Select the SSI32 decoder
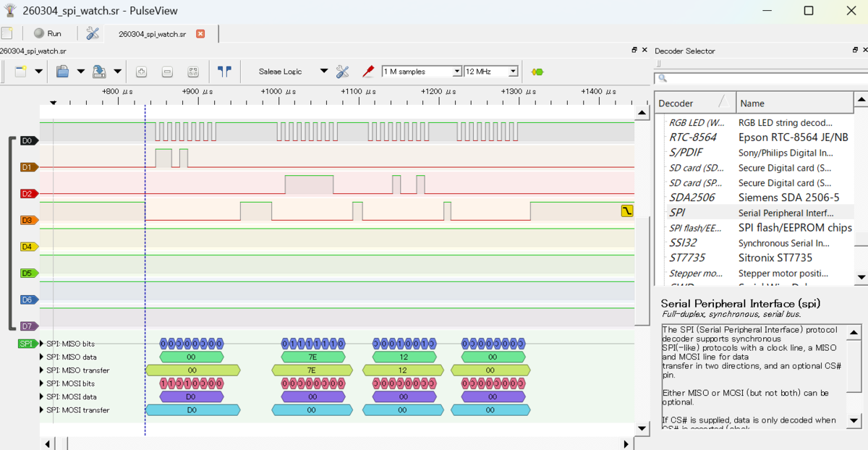 pyautogui.click(x=754, y=243)
